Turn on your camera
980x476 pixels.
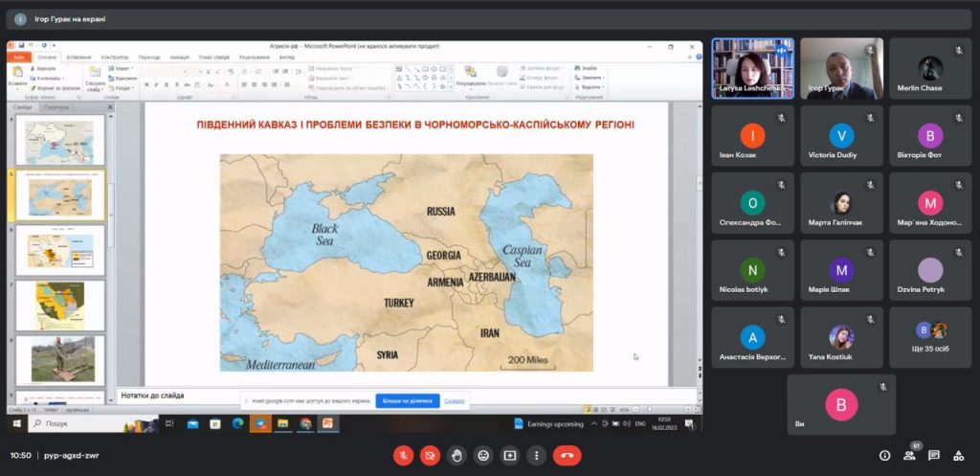[x=431, y=456]
